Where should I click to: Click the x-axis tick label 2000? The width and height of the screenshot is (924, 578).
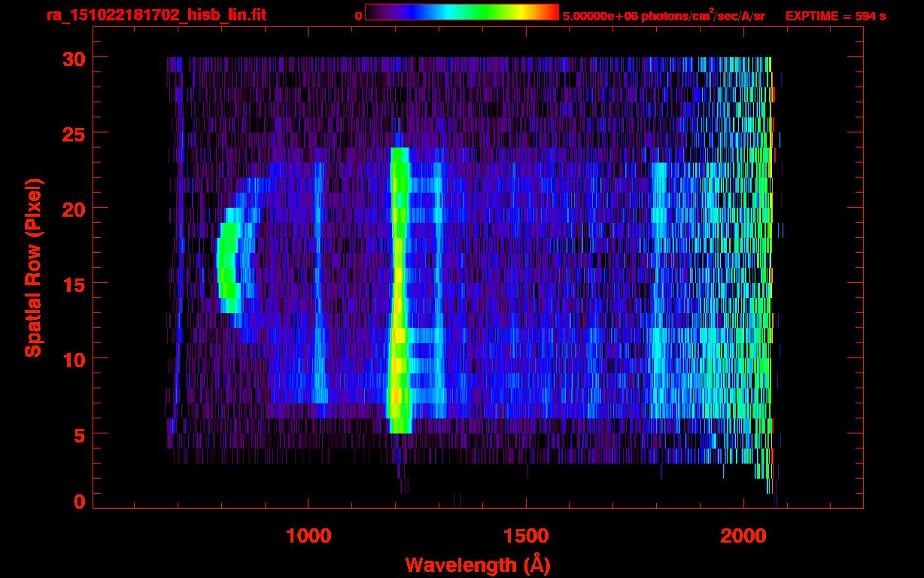pos(743,536)
